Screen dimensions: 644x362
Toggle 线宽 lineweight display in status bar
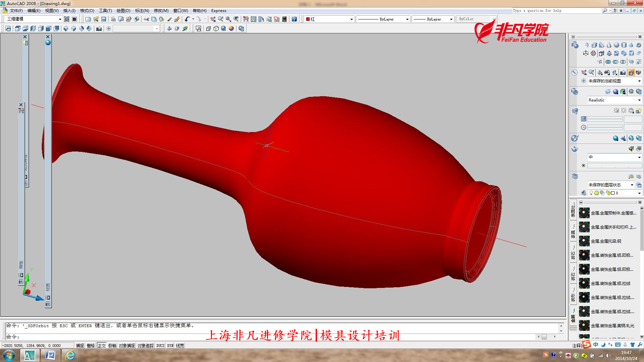(x=180, y=346)
